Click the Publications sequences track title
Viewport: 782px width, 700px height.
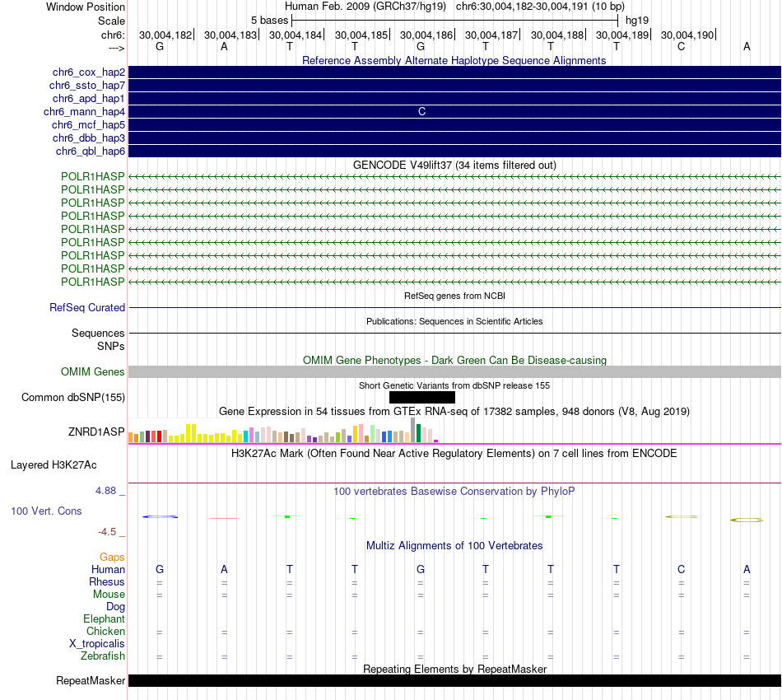click(454, 321)
